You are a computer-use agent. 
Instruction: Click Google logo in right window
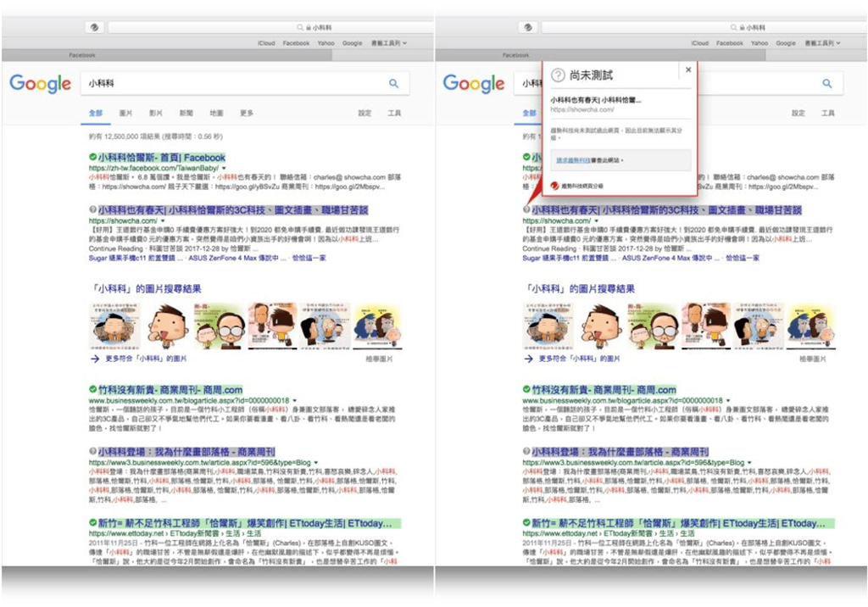point(474,84)
